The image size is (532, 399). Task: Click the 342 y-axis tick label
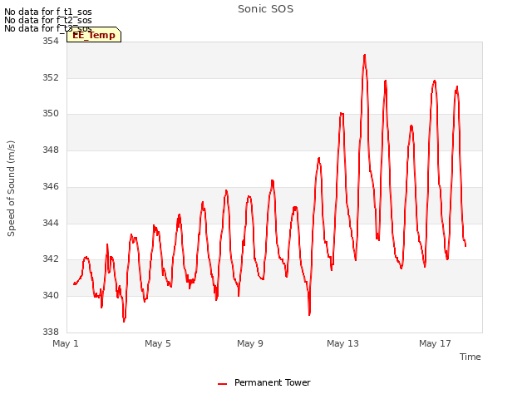point(51,259)
